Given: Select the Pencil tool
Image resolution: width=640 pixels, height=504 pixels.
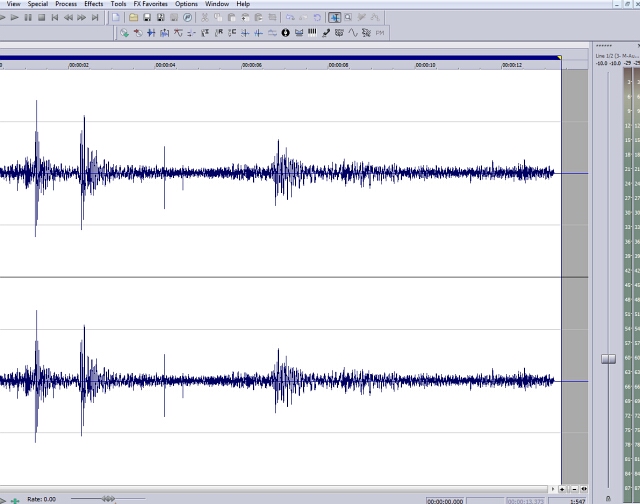Looking at the screenshot, I should pyautogui.click(x=361, y=17).
